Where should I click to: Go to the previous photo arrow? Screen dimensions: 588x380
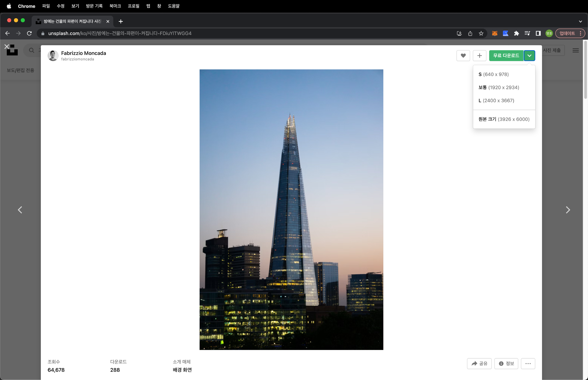click(20, 210)
